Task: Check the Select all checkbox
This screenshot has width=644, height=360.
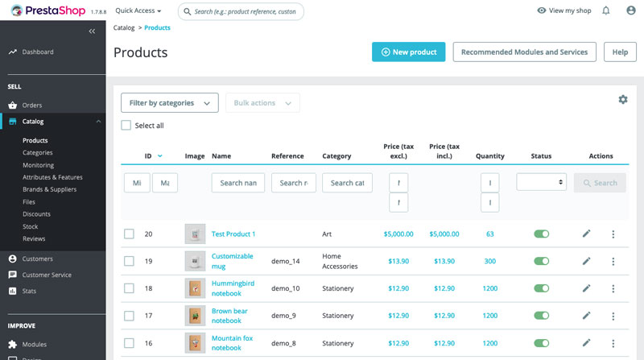Action: [x=126, y=126]
